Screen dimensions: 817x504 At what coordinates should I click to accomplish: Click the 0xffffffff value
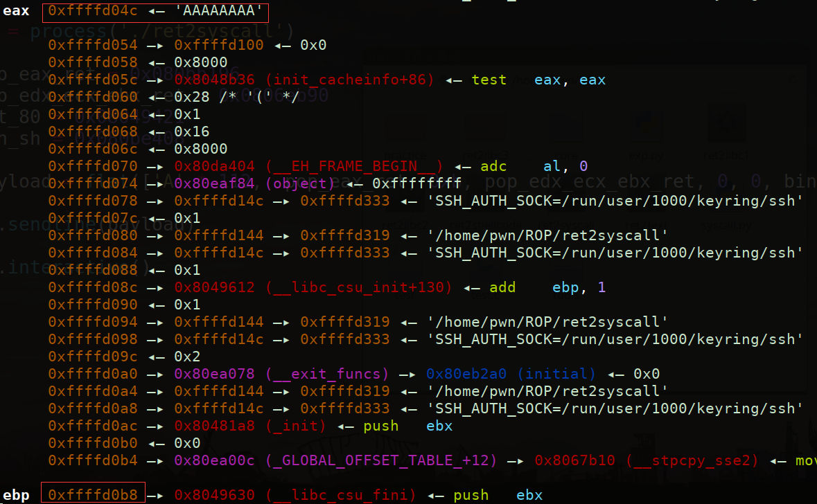click(416, 183)
